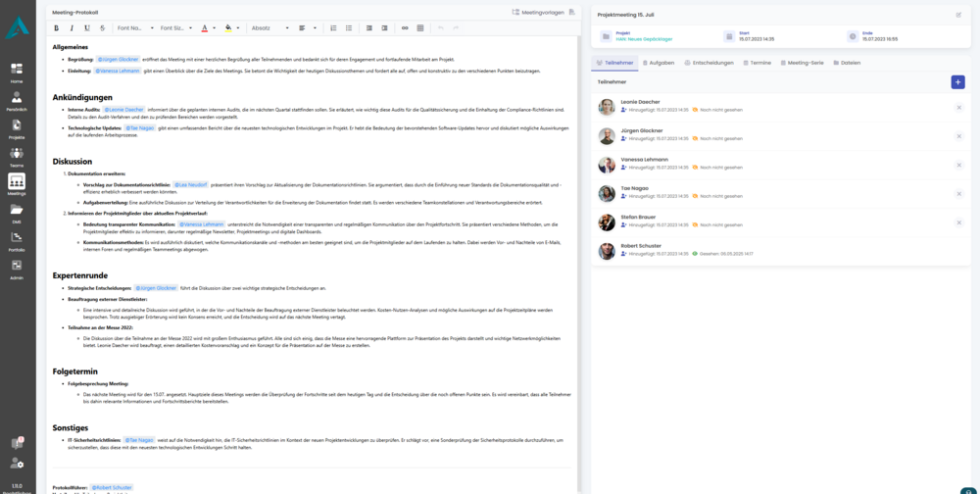Insert a numbered list
980x494 pixels.
(333, 28)
